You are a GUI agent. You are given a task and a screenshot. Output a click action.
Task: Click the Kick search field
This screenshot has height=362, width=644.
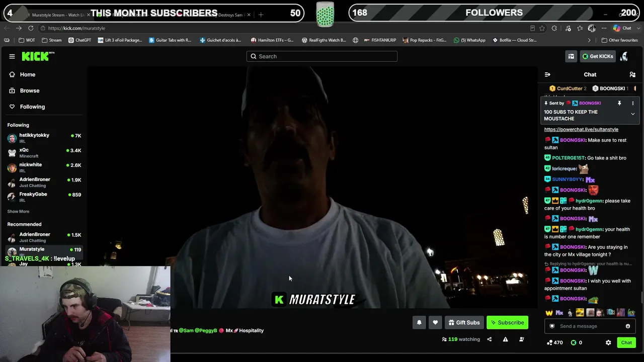point(322,56)
